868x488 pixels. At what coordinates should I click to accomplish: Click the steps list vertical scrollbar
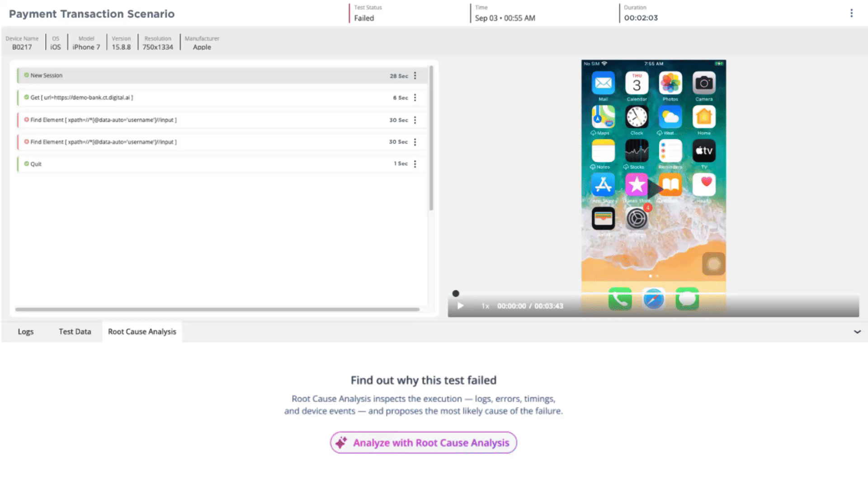tap(431, 138)
